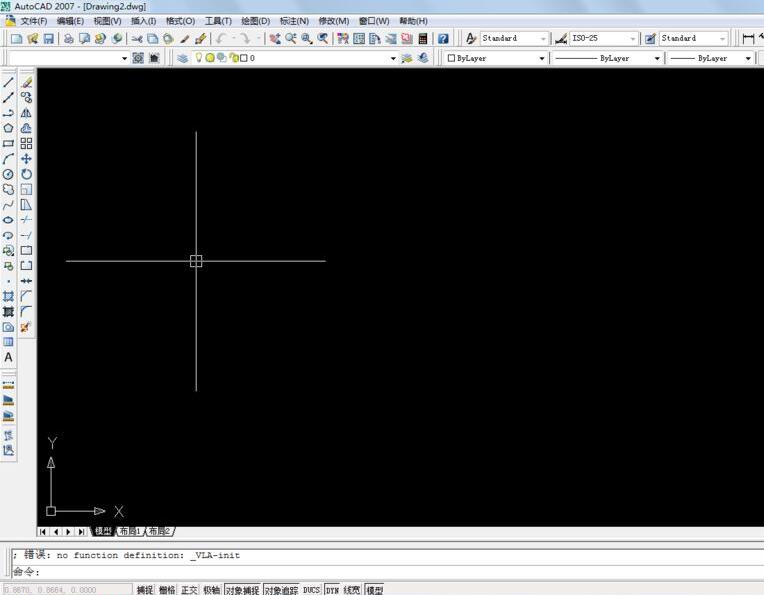Switch to 布局2 layout tab

point(159,531)
